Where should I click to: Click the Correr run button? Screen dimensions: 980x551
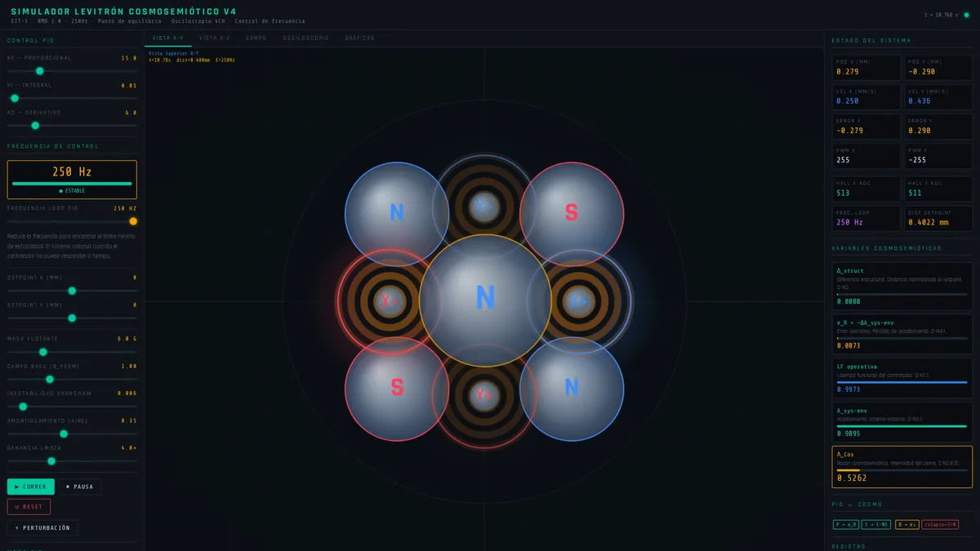pos(31,487)
